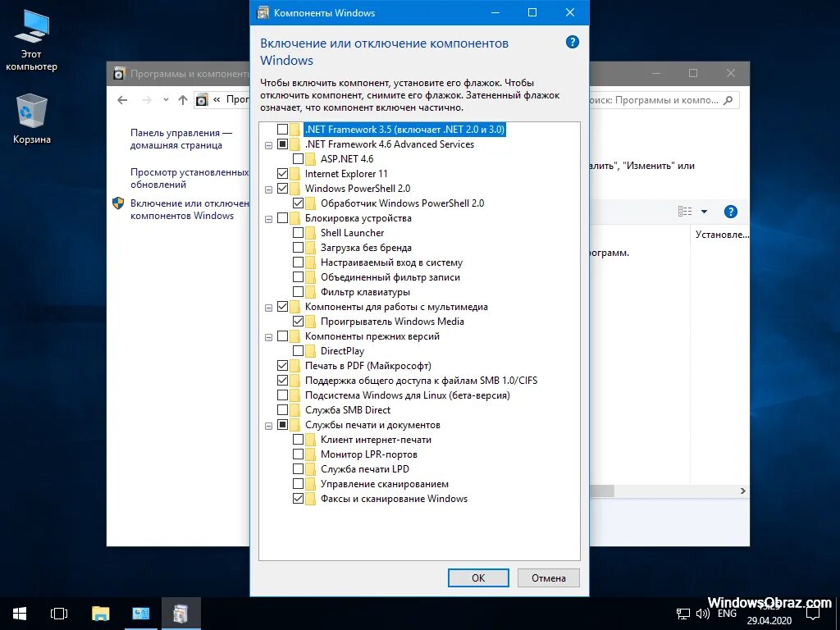Enable Клиент интернет-печати checkbox
Viewport: 840px width, 630px height.
pyautogui.click(x=298, y=440)
